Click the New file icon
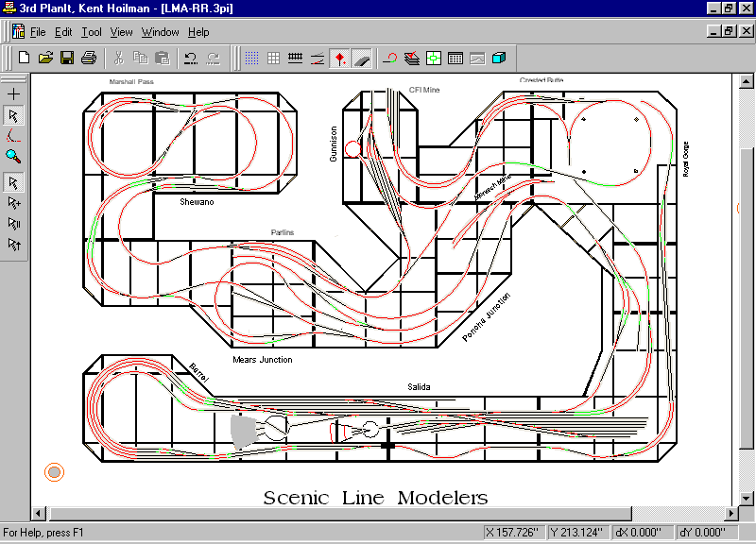This screenshot has height=544, width=756. 25,58
